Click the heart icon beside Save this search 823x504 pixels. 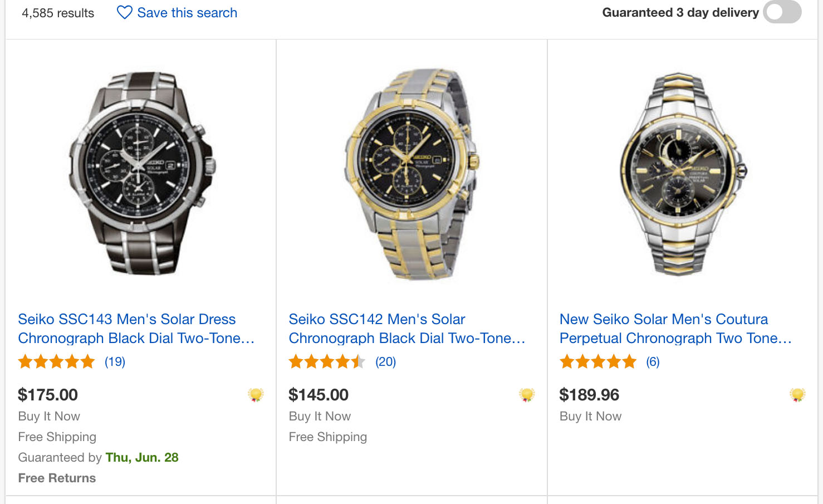coord(124,12)
